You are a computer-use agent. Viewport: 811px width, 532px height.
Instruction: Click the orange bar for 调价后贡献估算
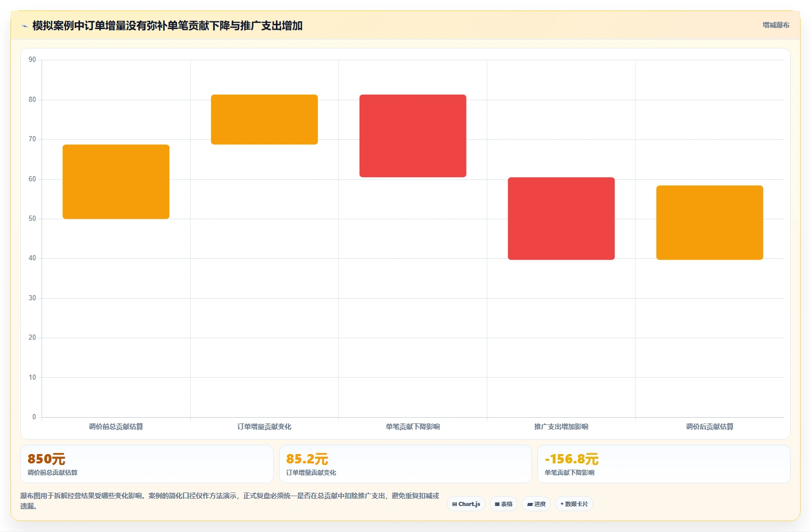pos(710,222)
